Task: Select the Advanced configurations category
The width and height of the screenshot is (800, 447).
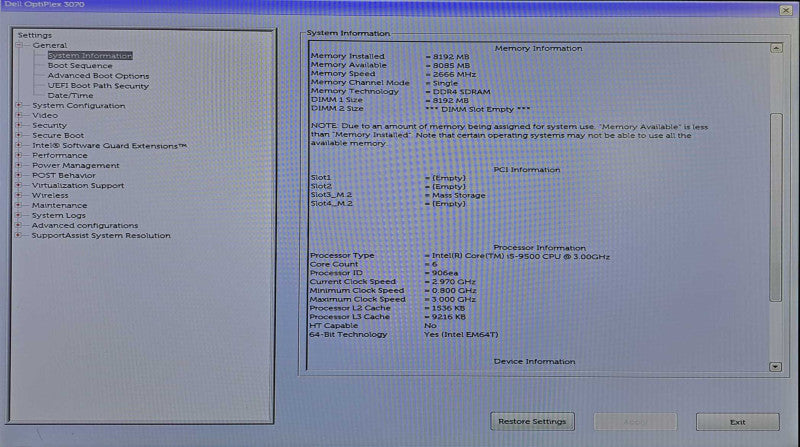Action: [85, 225]
